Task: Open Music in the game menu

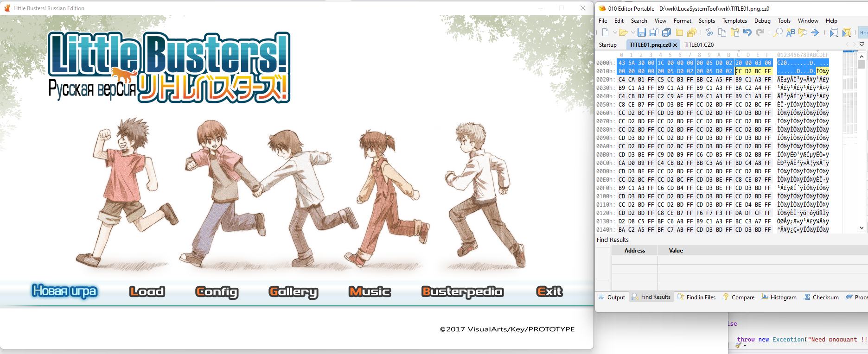Action: [x=370, y=291]
